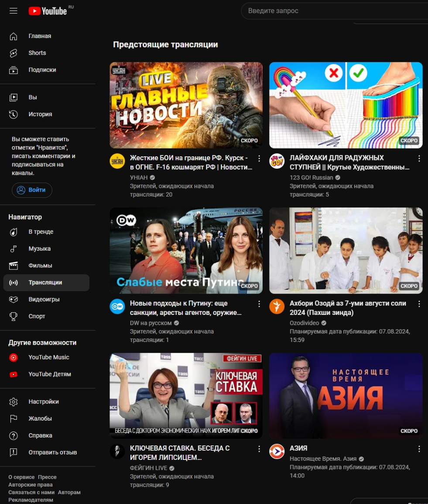Open the О сервисе footer link
The image size is (428, 504).
pyautogui.click(x=21, y=477)
